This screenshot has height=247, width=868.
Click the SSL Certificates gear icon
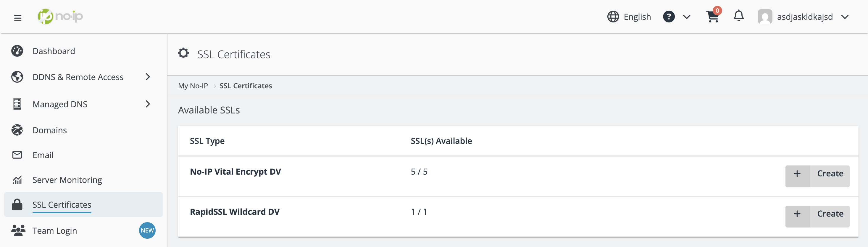click(x=183, y=53)
